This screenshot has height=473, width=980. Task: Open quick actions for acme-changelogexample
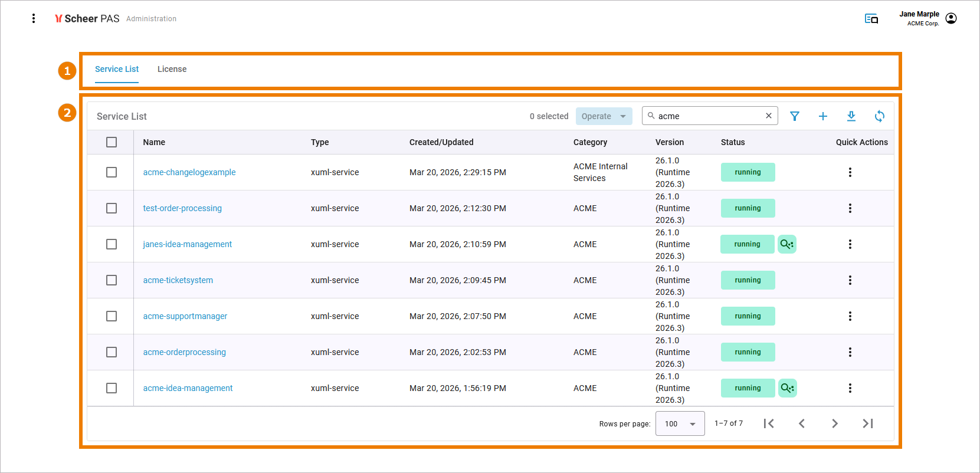click(x=850, y=172)
